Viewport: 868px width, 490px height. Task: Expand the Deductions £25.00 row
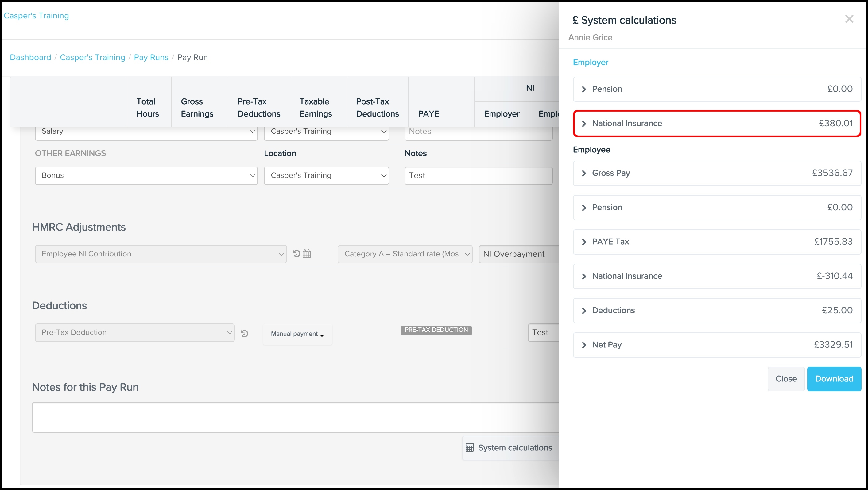coord(717,310)
